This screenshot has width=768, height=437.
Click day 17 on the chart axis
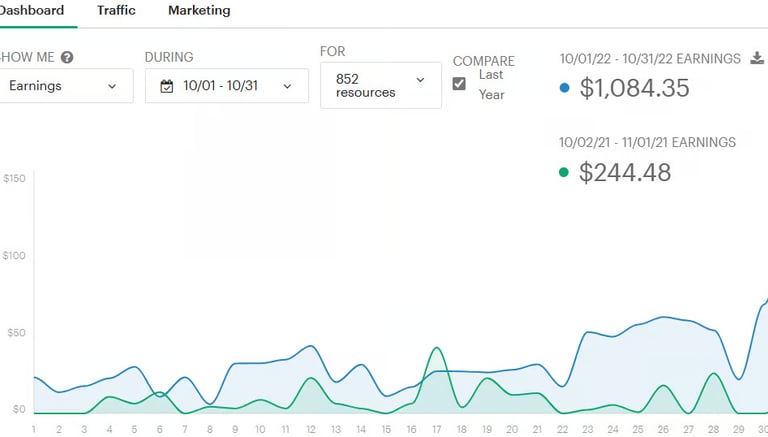[436, 430]
